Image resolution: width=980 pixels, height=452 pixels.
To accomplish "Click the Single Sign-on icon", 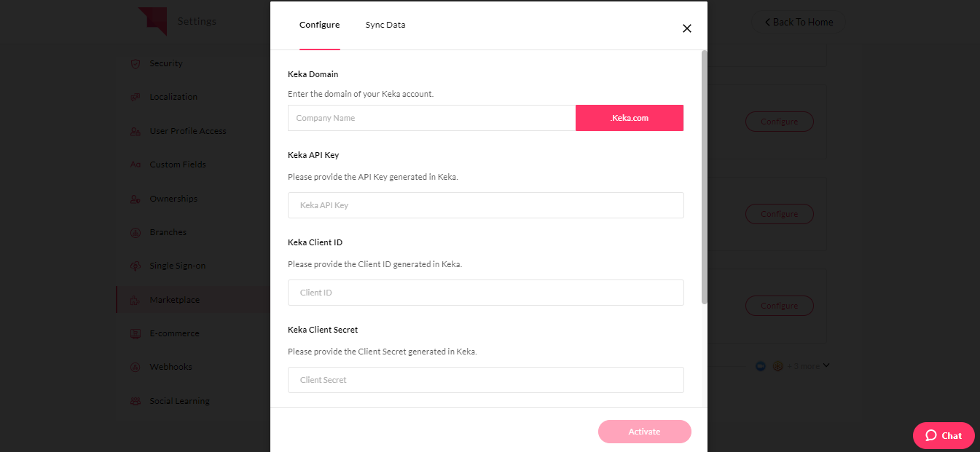I will (135, 266).
